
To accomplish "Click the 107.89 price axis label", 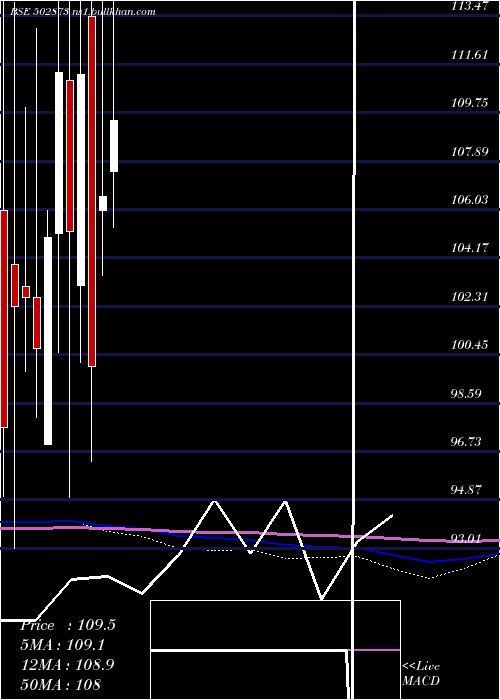I will pos(470,151).
